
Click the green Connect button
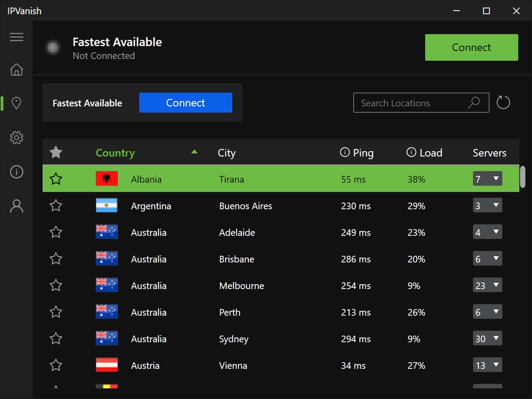(x=471, y=47)
